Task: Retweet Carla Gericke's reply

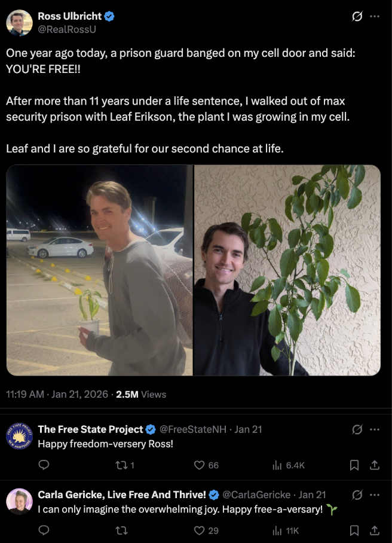Action: (121, 530)
